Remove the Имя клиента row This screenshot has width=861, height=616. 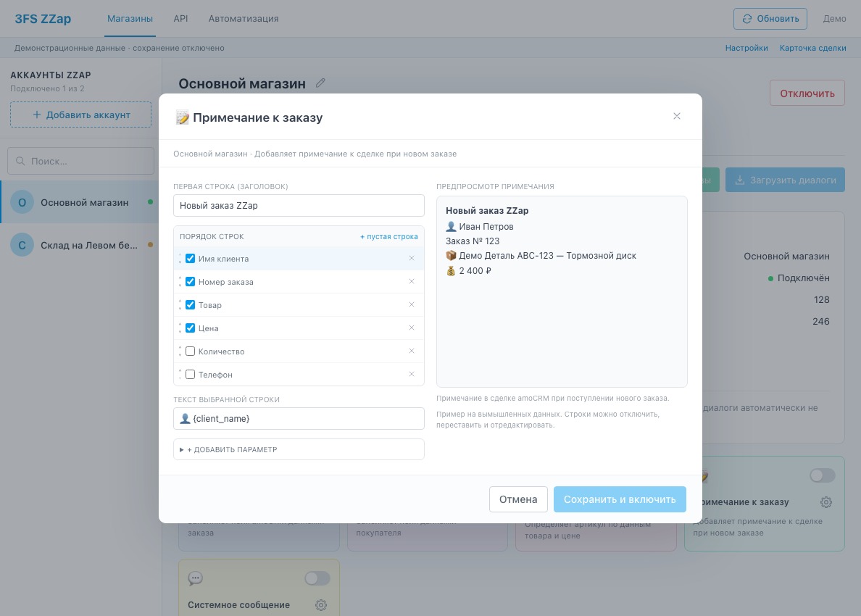[x=411, y=258]
